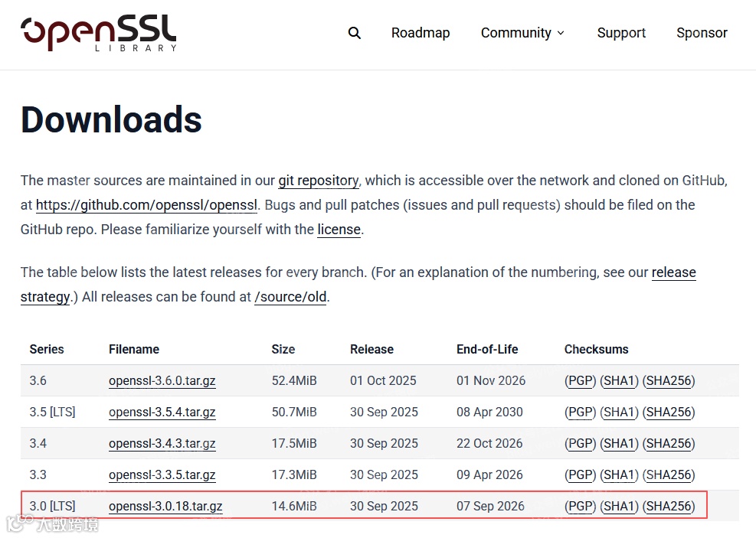Click the 50.7MiB size value
Viewport: 756px width, 538px height.
pos(294,412)
